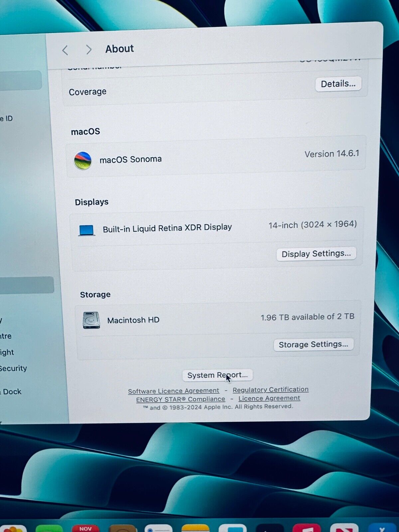Go forward with the right chevron
The height and width of the screenshot is (532, 399).
(88, 50)
